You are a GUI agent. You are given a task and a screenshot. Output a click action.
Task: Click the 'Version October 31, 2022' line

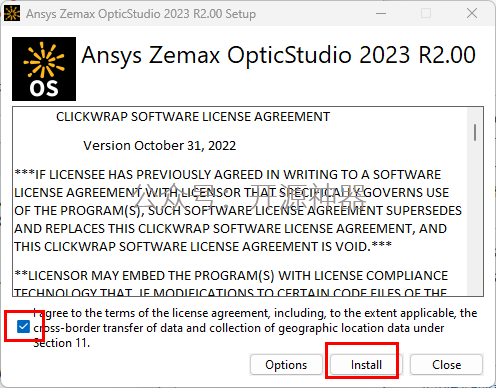point(160,146)
